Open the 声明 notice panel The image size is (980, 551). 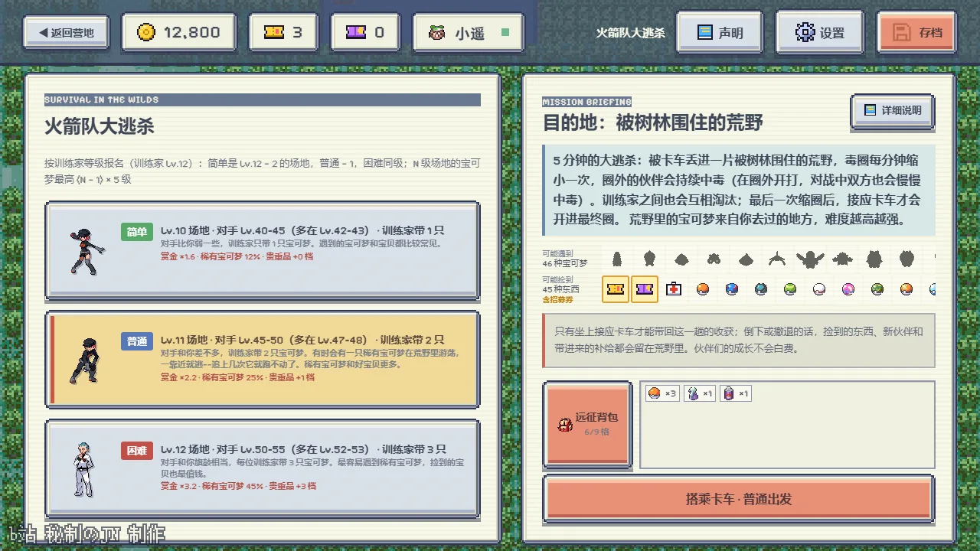coord(720,32)
